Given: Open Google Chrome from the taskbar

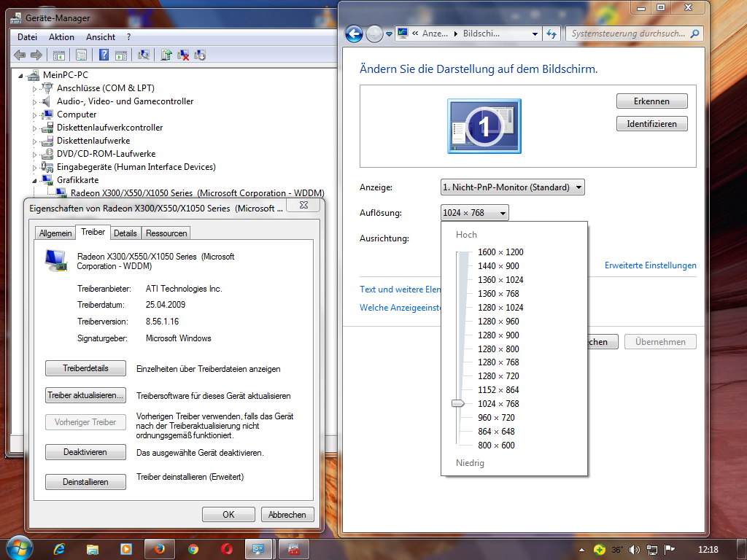Looking at the screenshot, I should coord(193,550).
